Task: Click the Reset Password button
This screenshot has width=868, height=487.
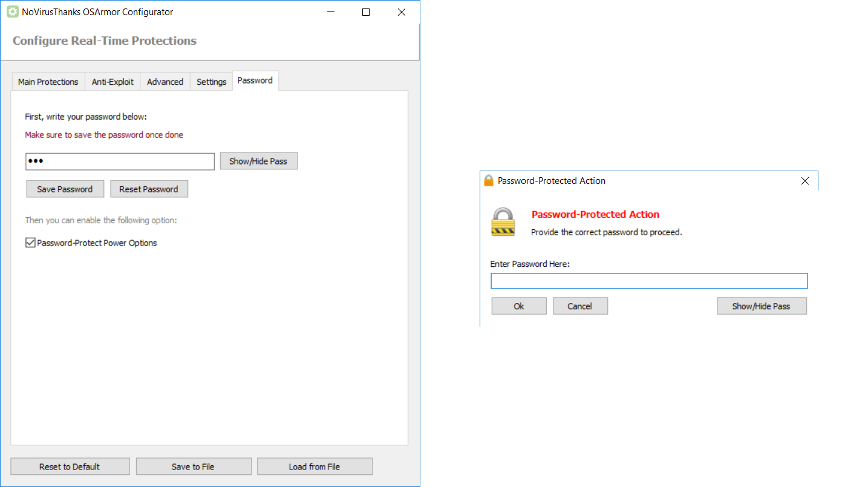Action: pos(149,189)
